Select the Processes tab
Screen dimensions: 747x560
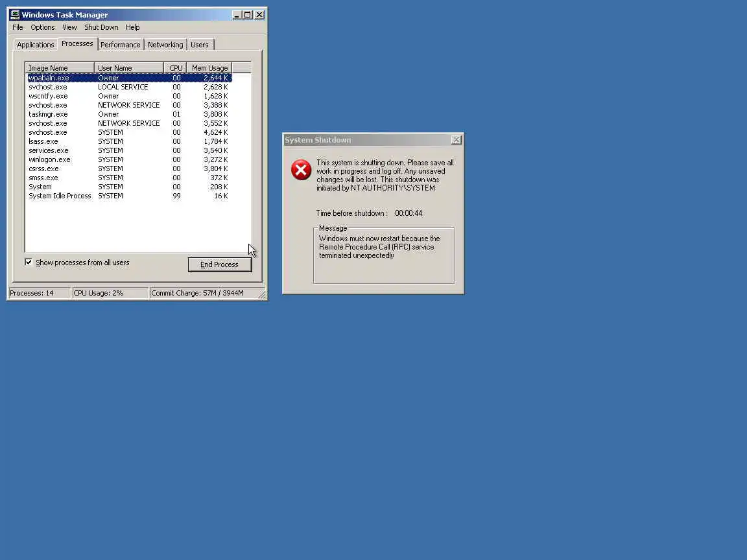77,43
